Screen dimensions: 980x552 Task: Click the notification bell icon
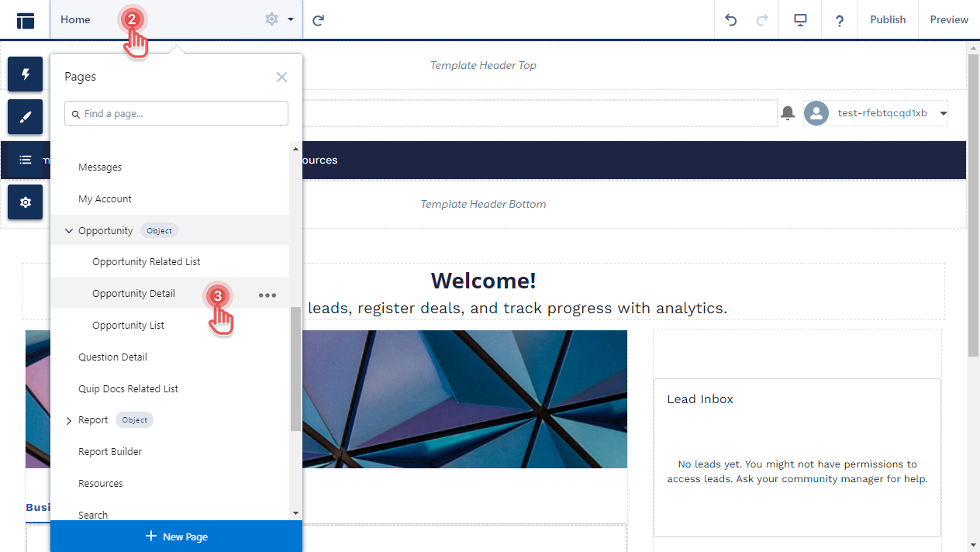pos(788,113)
